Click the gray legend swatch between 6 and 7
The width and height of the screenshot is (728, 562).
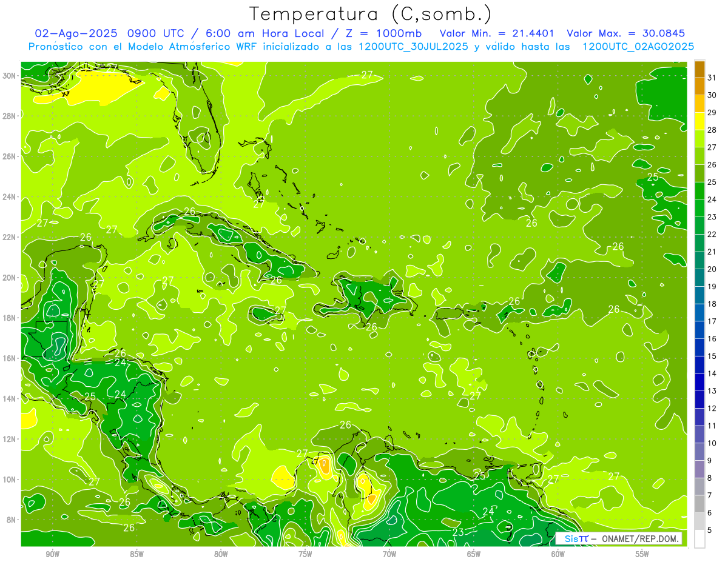(x=699, y=504)
